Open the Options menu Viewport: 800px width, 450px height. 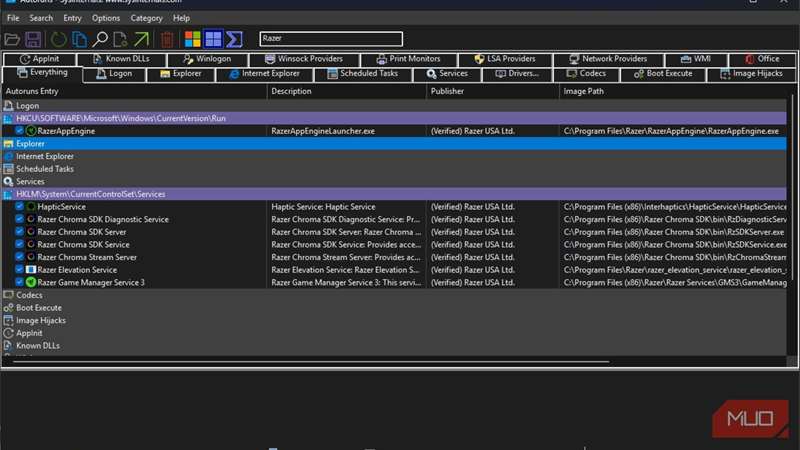(106, 18)
